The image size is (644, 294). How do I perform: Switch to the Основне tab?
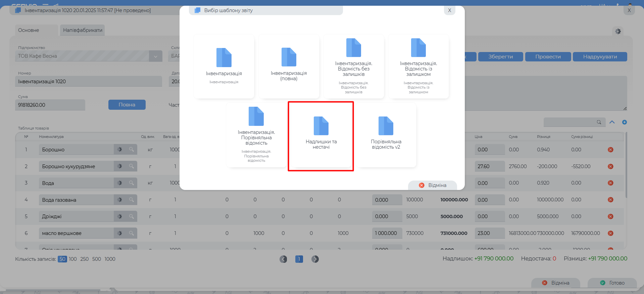coord(29,30)
